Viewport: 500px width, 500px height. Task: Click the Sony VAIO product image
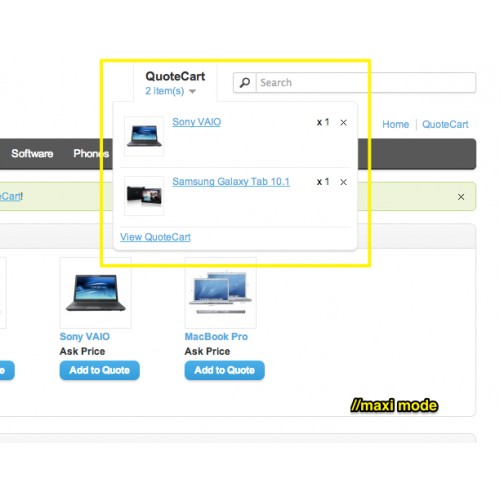(x=96, y=293)
